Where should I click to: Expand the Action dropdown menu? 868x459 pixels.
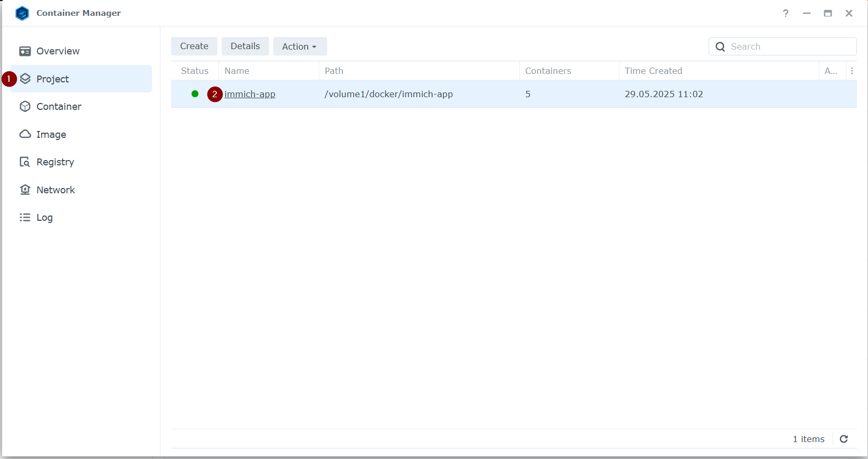300,46
